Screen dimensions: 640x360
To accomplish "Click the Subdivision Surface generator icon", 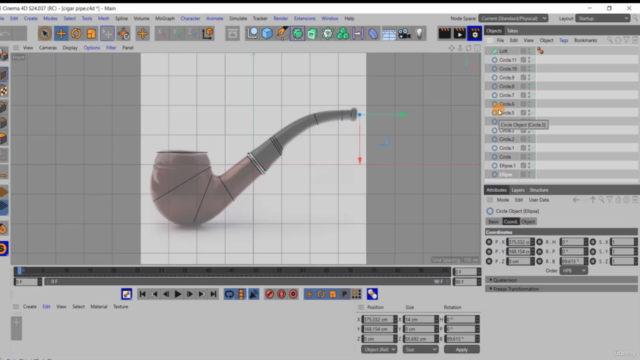I will [298, 33].
